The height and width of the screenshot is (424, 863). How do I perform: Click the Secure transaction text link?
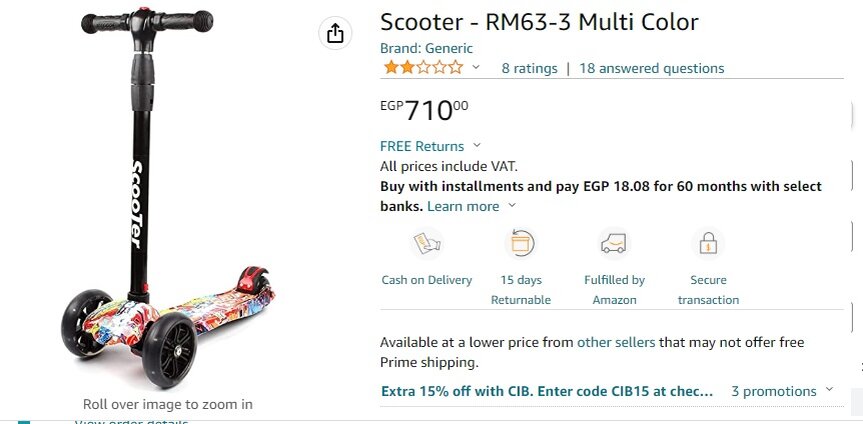708,290
